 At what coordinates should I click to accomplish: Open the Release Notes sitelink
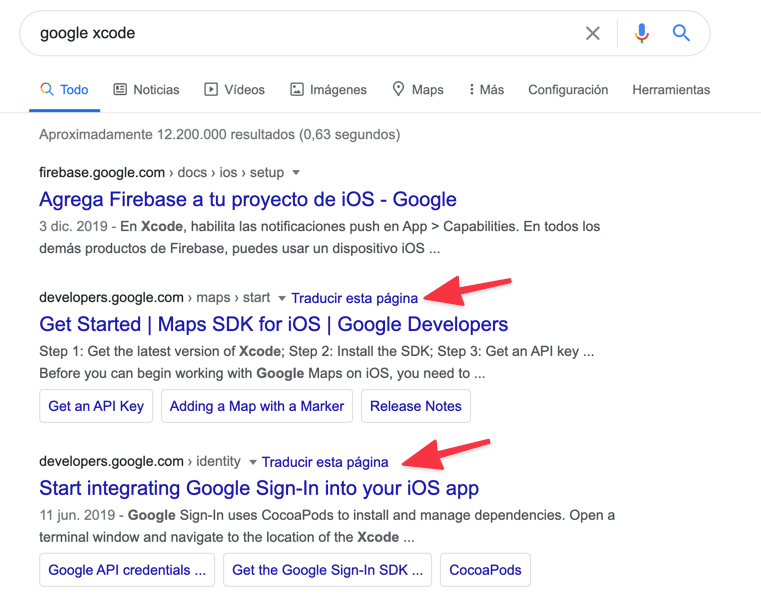tap(416, 406)
